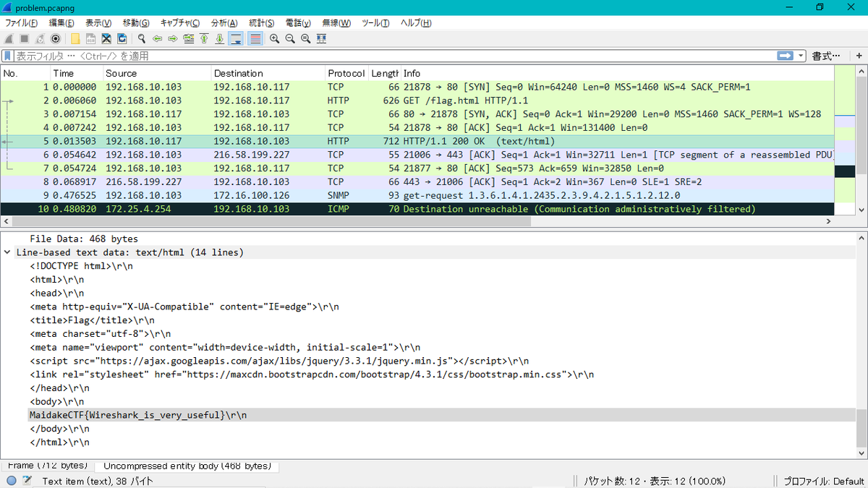Click the add filter plus button

pos(857,56)
